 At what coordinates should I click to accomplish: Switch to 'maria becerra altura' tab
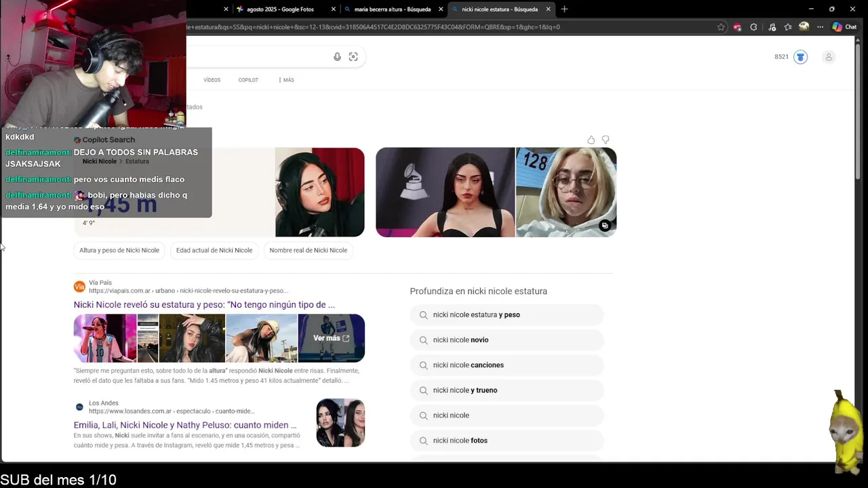tap(392, 9)
